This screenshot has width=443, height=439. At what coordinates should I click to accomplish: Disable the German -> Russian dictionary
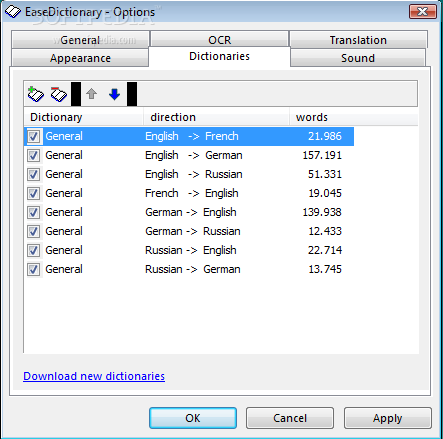coord(33,231)
